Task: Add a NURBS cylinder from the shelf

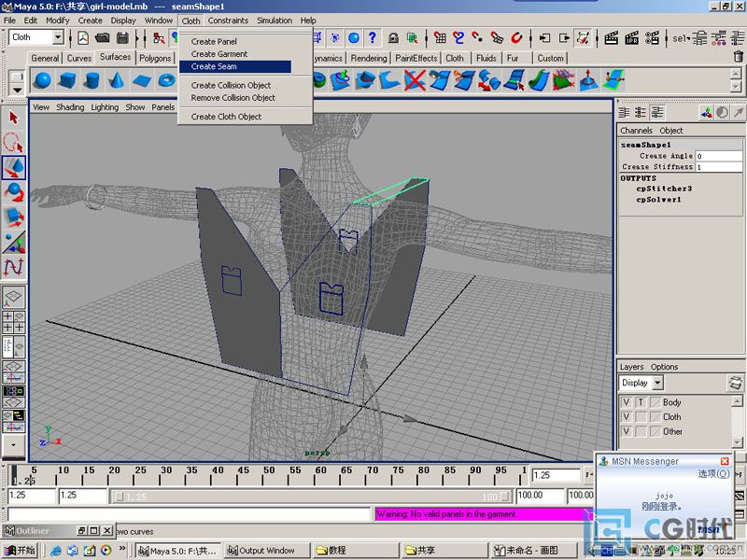Action: coord(92,80)
